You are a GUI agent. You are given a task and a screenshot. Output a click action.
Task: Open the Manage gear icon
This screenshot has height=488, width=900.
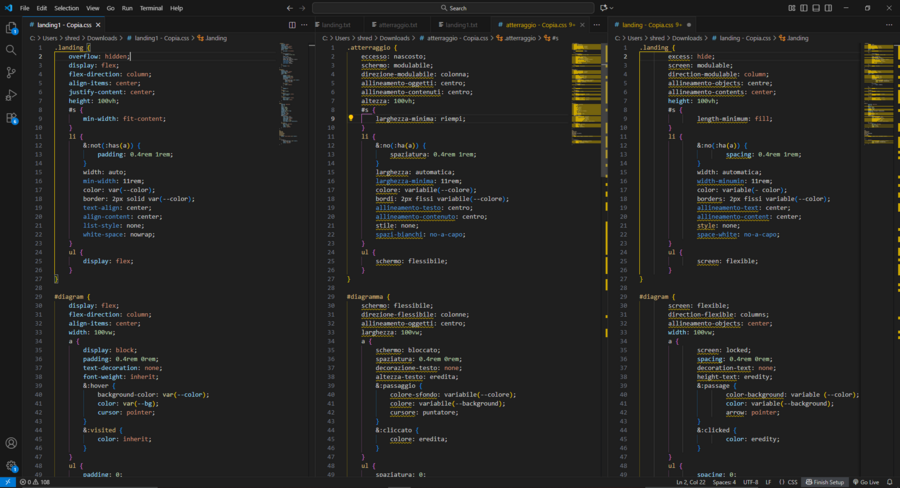tap(11, 466)
